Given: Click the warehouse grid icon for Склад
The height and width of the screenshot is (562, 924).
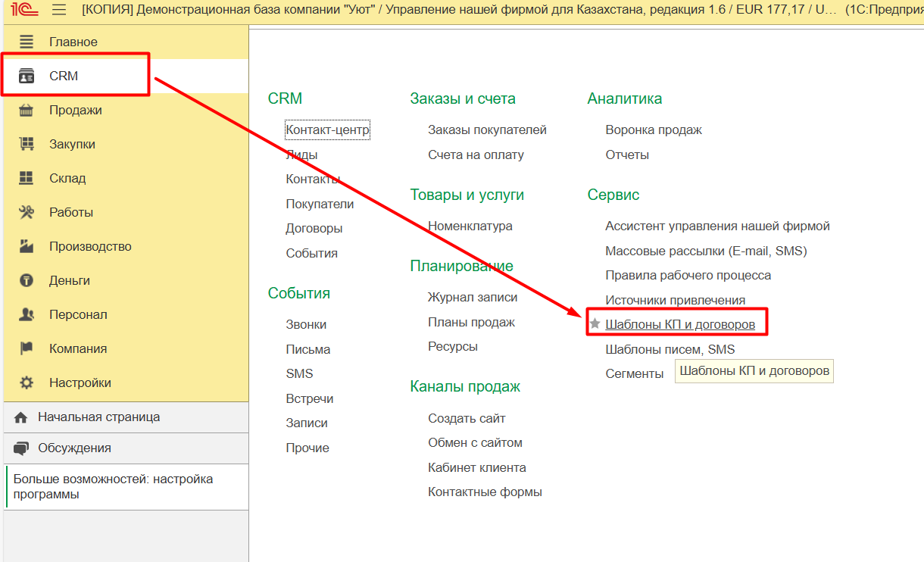Looking at the screenshot, I should 27,179.
